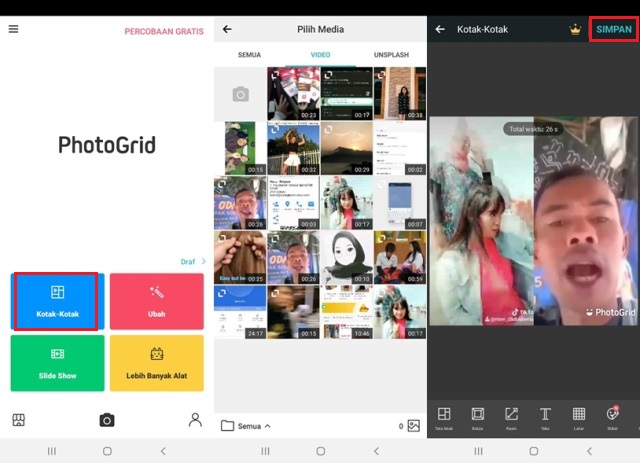640x463 pixels.
Task: Open the Latar background tool
Action: click(579, 418)
